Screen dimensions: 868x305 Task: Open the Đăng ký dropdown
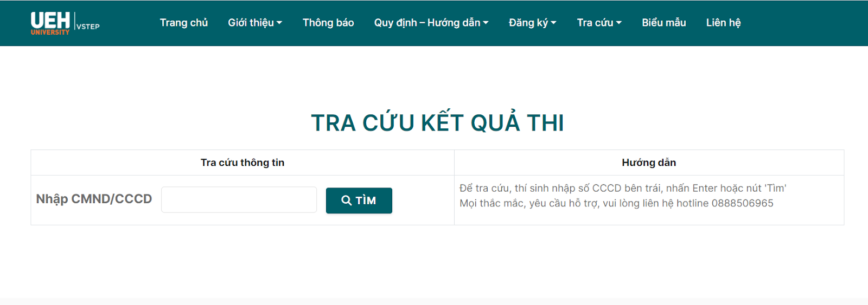pyautogui.click(x=533, y=23)
